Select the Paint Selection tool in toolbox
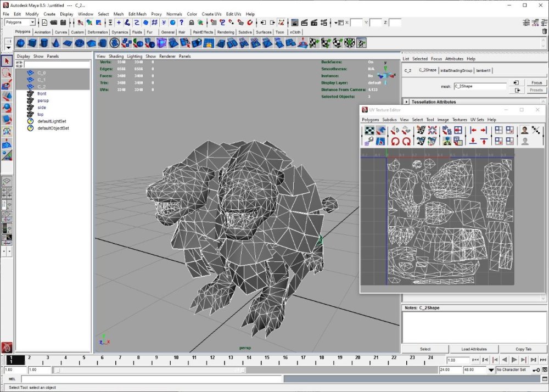This screenshot has width=549, height=392. [x=7, y=85]
